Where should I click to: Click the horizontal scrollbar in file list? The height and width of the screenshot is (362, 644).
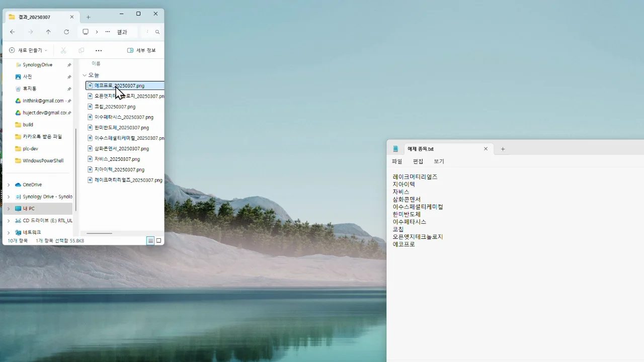(x=99, y=233)
